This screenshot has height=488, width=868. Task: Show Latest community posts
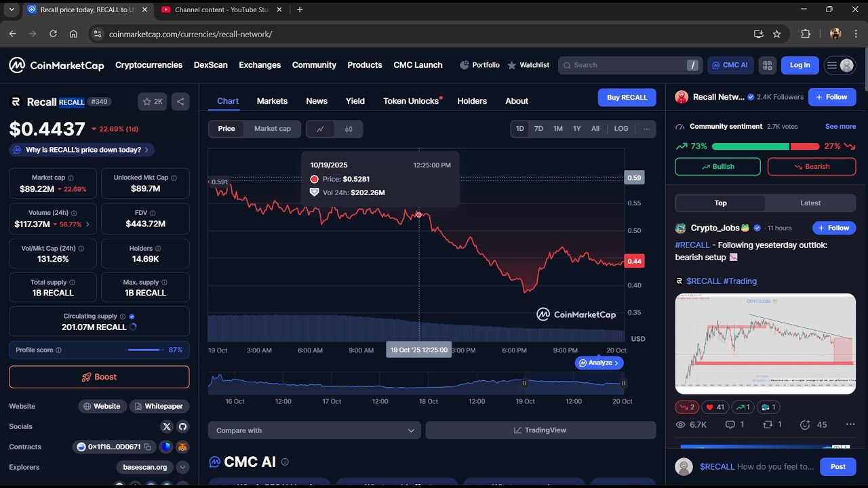pyautogui.click(x=810, y=203)
